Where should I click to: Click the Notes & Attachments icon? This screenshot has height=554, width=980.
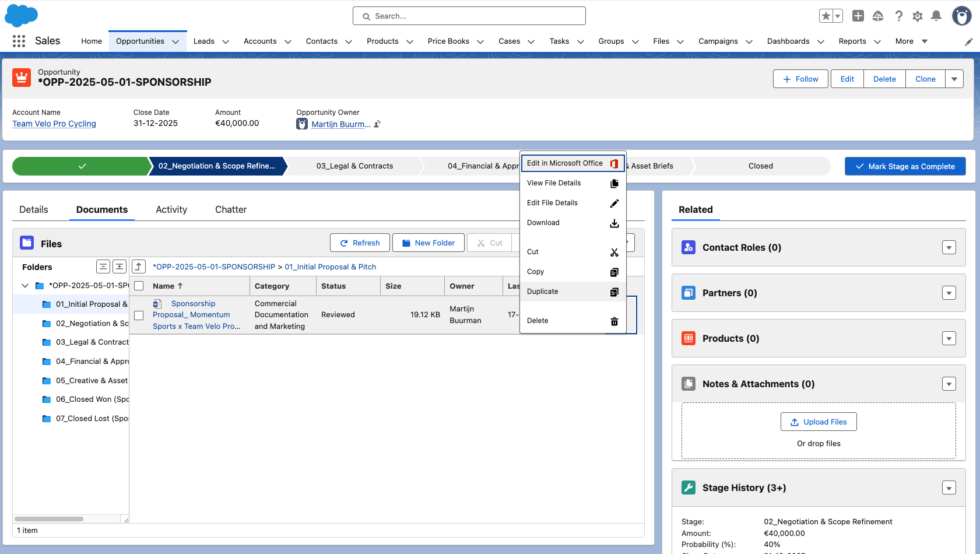[689, 384]
